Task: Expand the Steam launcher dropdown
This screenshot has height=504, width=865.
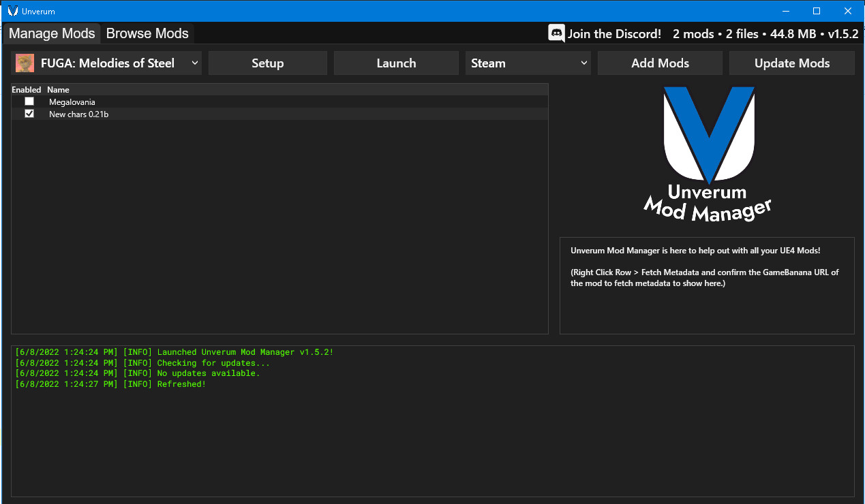Action: pos(528,63)
